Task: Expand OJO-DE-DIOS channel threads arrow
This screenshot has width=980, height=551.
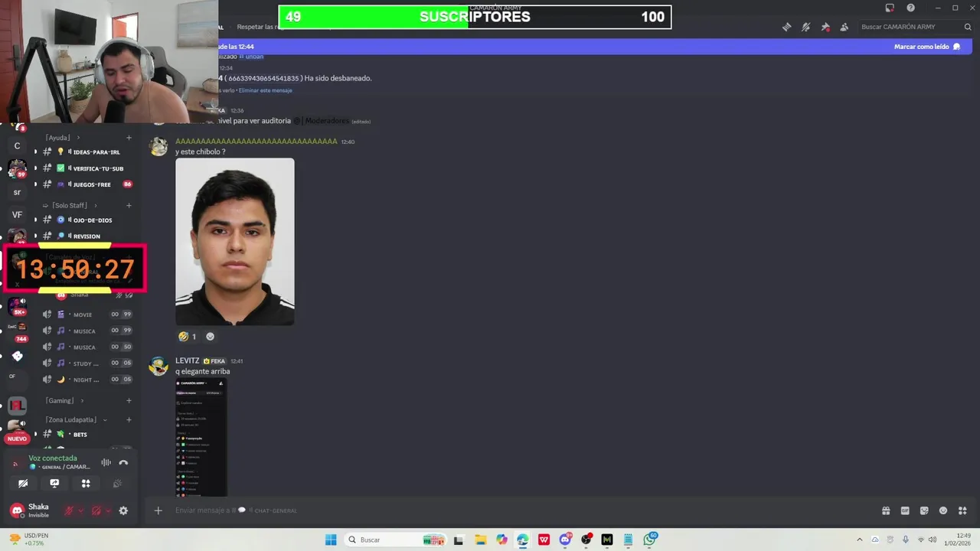Action: [35, 220]
